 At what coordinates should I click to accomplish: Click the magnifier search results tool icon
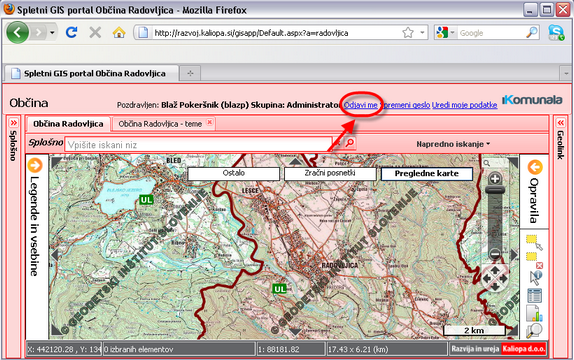[x=534, y=330]
